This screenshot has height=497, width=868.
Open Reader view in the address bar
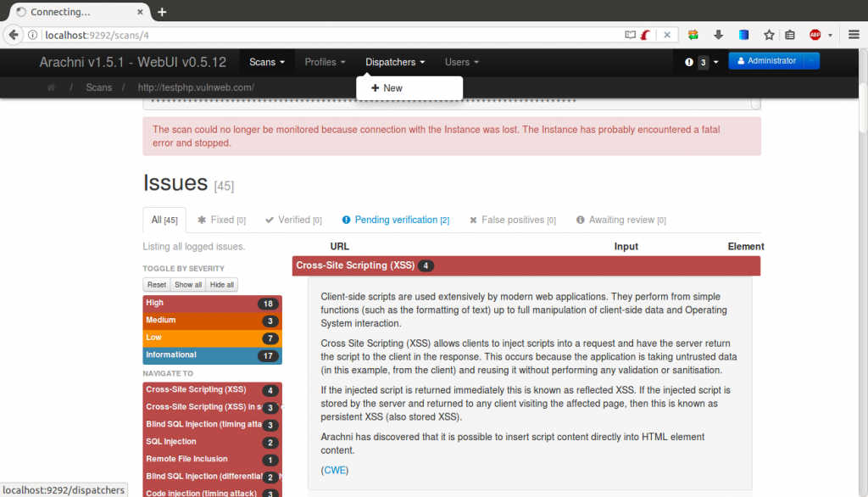(630, 35)
